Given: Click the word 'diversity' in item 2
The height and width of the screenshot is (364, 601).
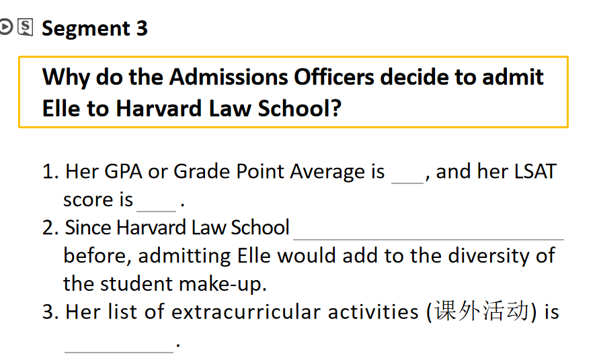Looking at the screenshot, I should tap(475, 256).
